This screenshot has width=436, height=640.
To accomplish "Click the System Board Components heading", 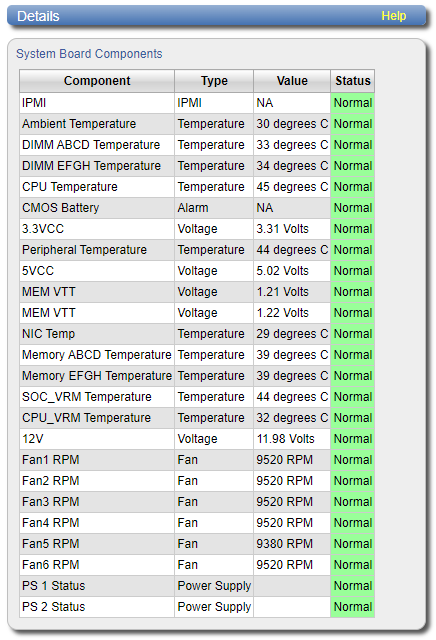I will 89,54.
